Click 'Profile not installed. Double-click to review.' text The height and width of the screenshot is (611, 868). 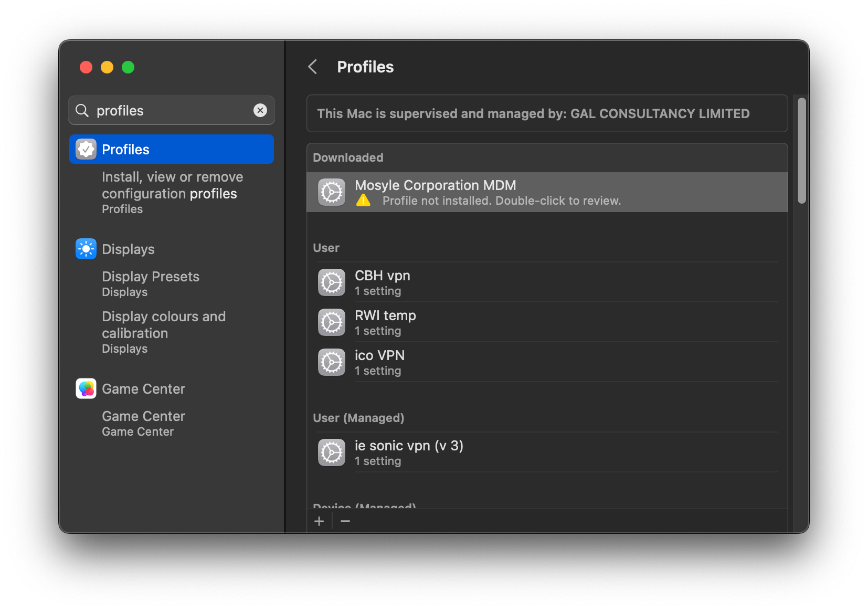pos(502,201)
